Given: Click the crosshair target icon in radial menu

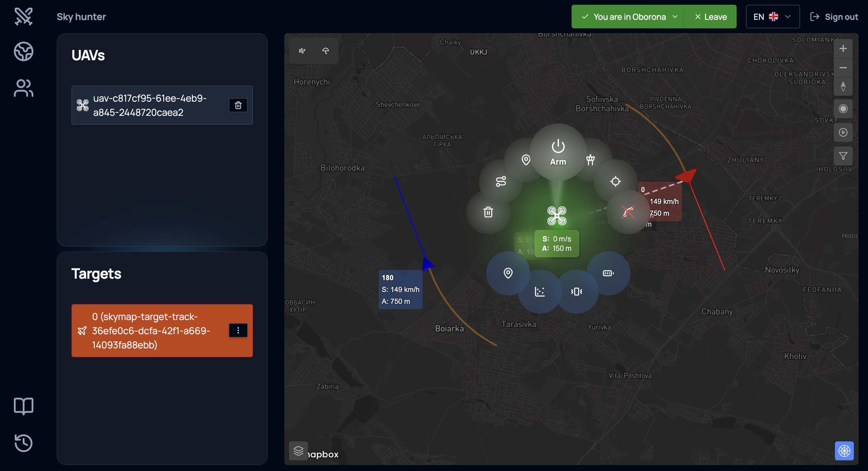Looking at the screenshot, I should [x=615, y=181].
